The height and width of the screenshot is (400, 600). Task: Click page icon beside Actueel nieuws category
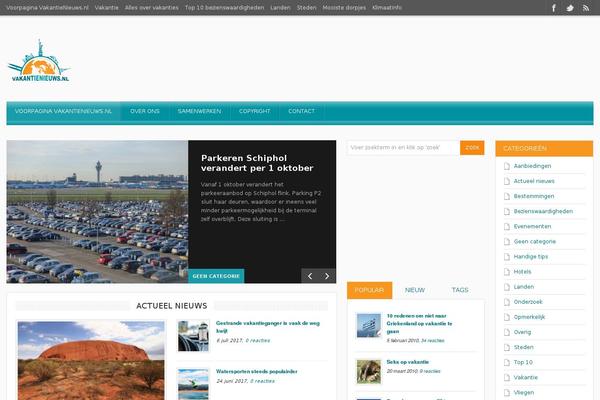tap(507, 181)
